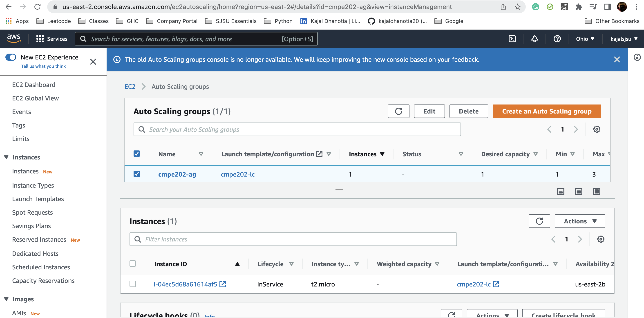Screen dimensions: 644x318
Task: Open Auto Scaling groups preferences gear
Action: [x=597, y=129]
